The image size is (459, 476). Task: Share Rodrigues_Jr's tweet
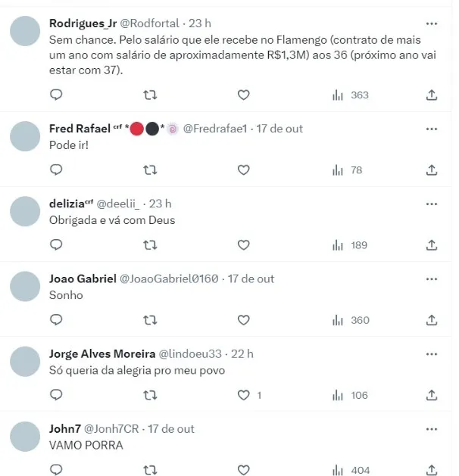pyautogui.click(x=432, y=95)
